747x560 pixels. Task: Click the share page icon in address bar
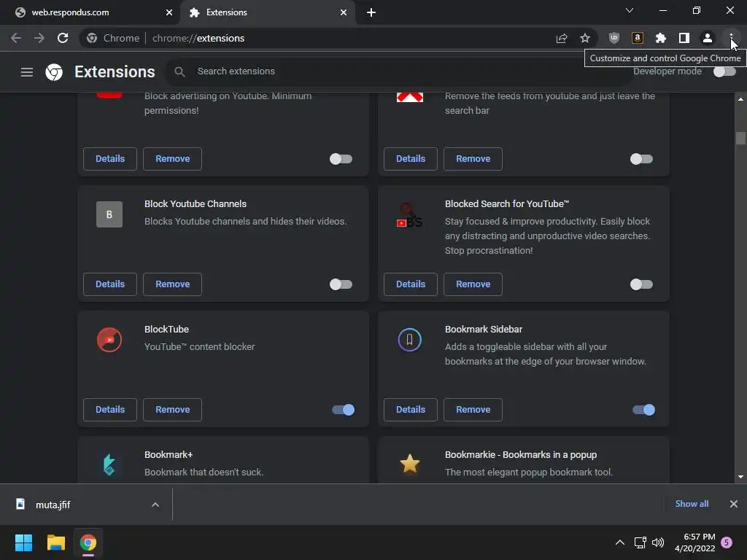pos(562,38)
